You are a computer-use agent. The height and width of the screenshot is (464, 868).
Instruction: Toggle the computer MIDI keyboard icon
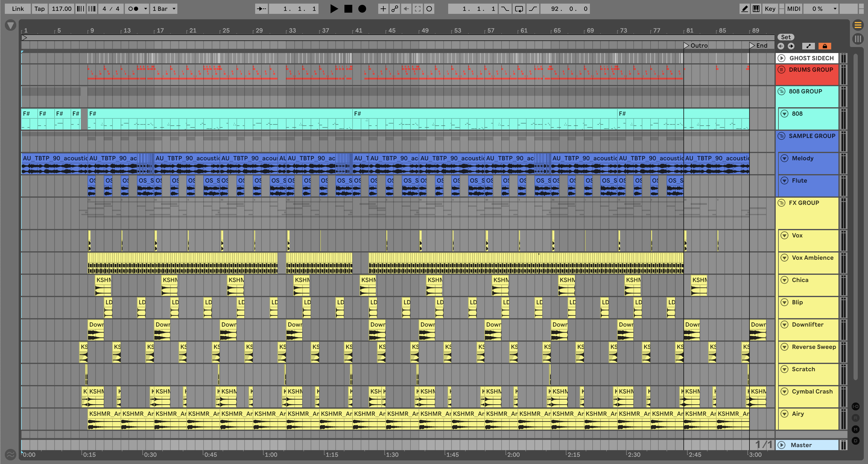pyautogui.click(x=756, y=9)
